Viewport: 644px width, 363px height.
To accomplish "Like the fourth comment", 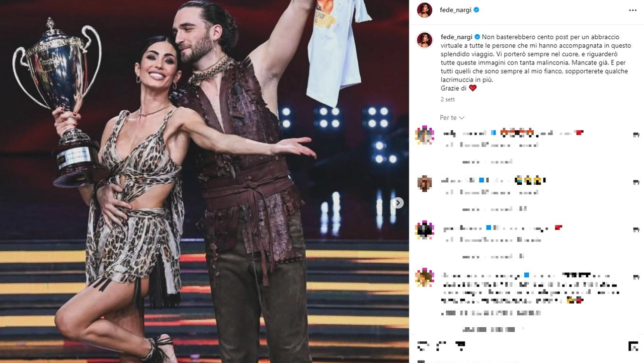I will 636,277.
